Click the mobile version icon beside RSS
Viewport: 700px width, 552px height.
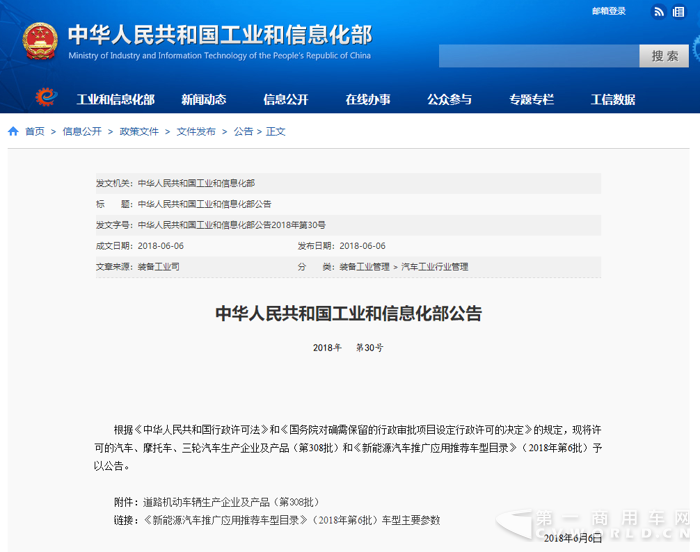(x=679, y=12)
